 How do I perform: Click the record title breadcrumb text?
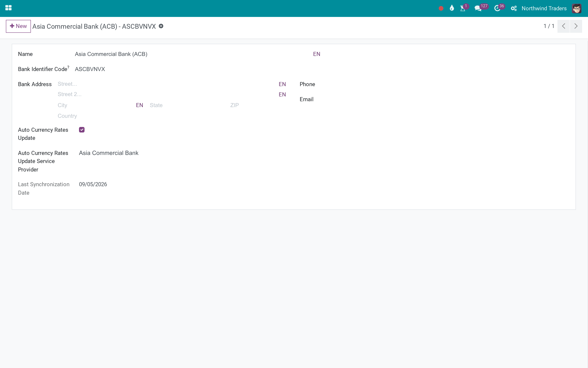click(x=94, y=26)
